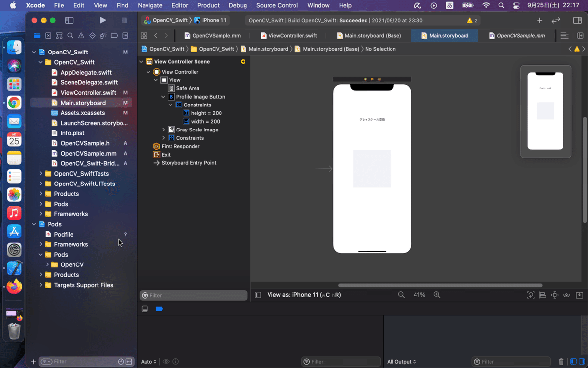Open the Test navigator diamond icon
Viewport: 588px width, 368px height.
[92, 36]
